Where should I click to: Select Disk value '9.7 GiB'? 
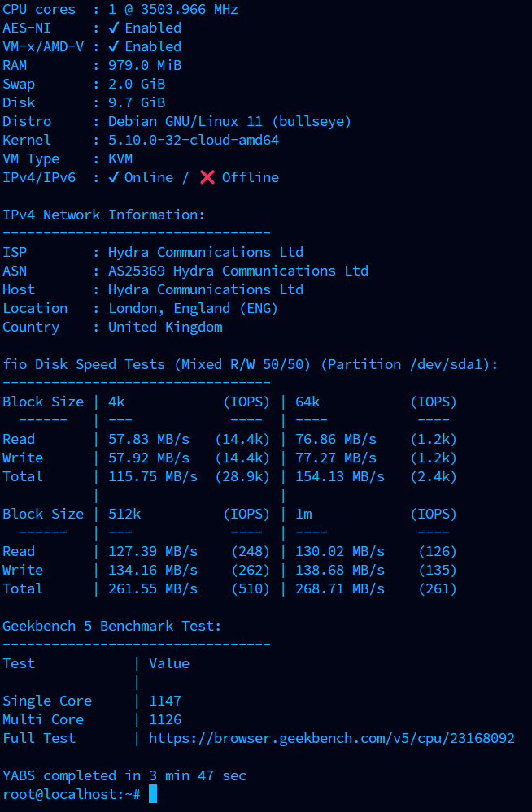(x=137, y=102)
